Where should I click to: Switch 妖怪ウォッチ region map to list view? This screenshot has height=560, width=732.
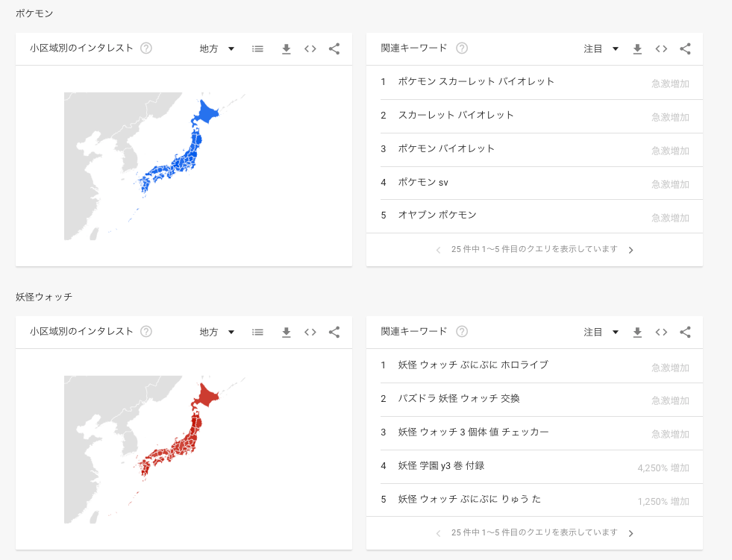pyautogui.click(x=257, y=333)
